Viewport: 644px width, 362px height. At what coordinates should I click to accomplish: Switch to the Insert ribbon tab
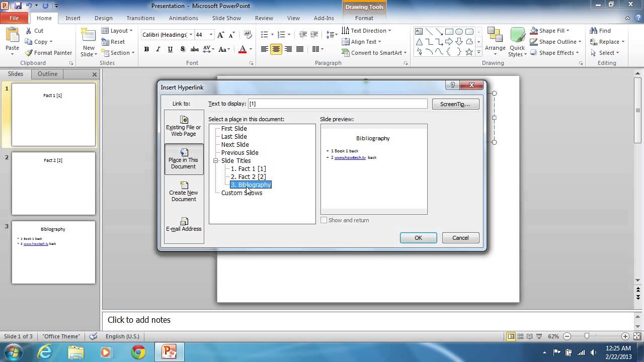click(73, 18)
